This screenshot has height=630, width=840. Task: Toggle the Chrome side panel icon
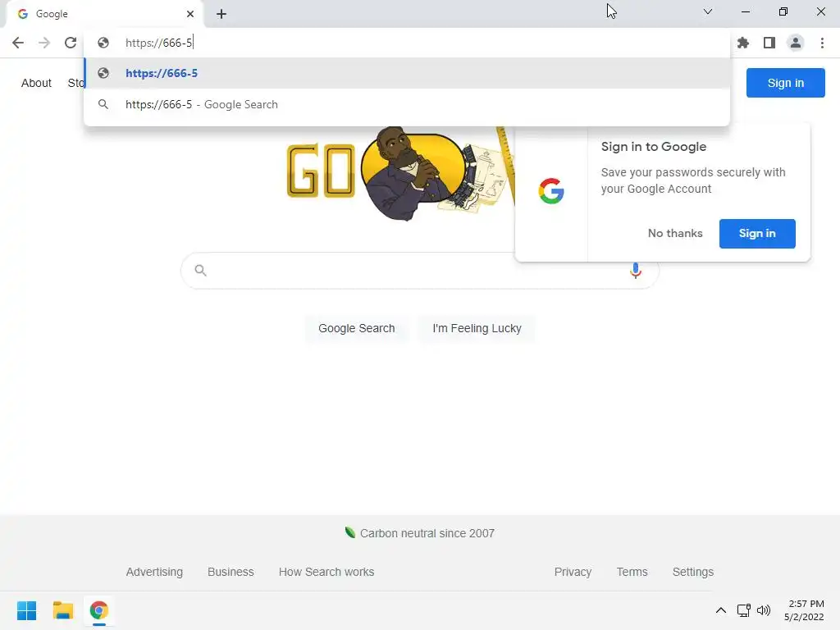coord(769,43)
